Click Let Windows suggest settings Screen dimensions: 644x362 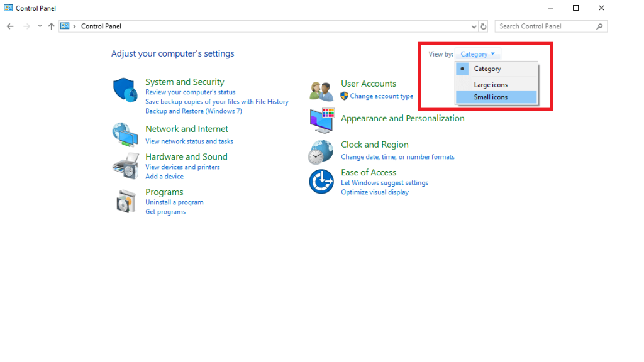[384, 183]
